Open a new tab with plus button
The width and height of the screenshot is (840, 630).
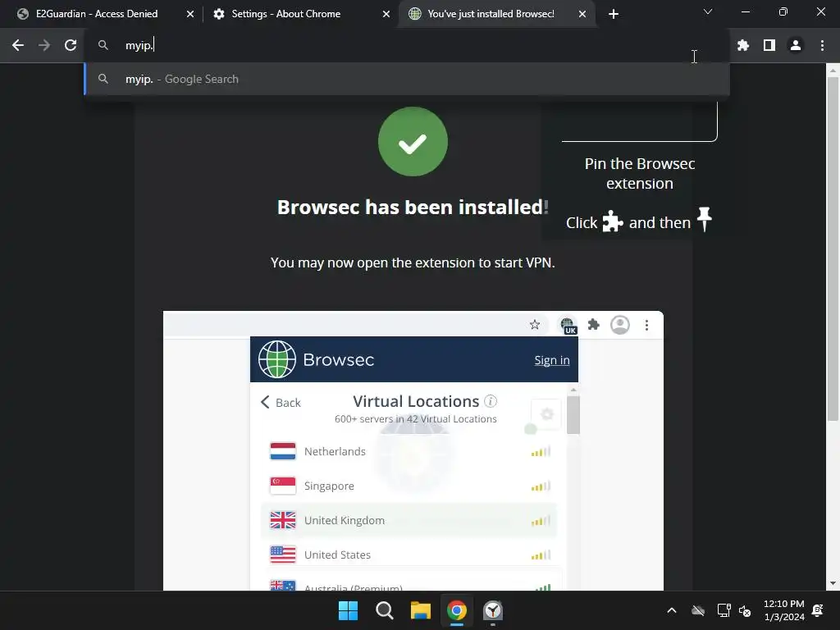[614, 14]
